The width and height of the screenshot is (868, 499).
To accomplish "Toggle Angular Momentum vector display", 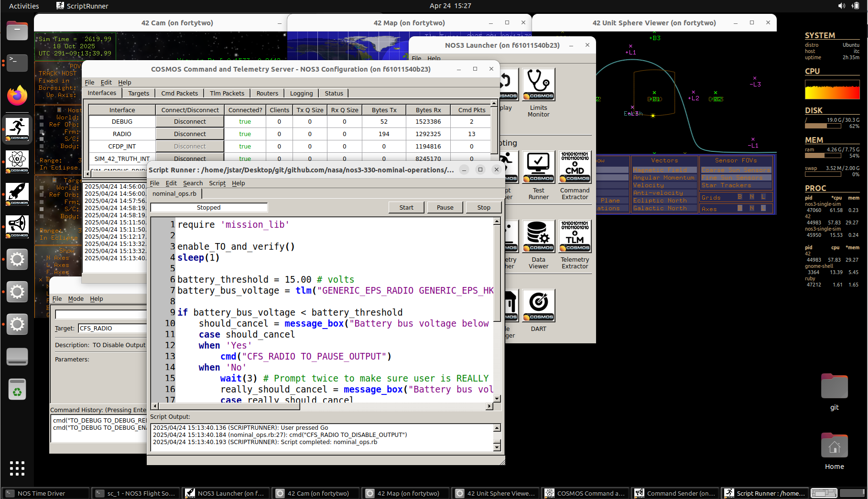I will point(663,178).
